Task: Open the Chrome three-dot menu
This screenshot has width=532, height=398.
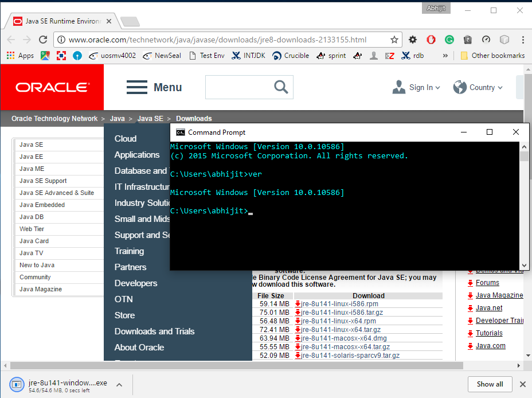Action: click(523, 40)
